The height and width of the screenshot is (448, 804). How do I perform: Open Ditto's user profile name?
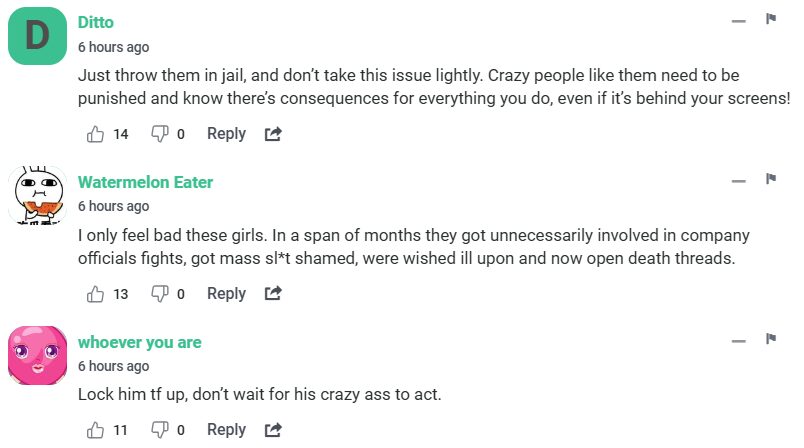tap(96, 22)
